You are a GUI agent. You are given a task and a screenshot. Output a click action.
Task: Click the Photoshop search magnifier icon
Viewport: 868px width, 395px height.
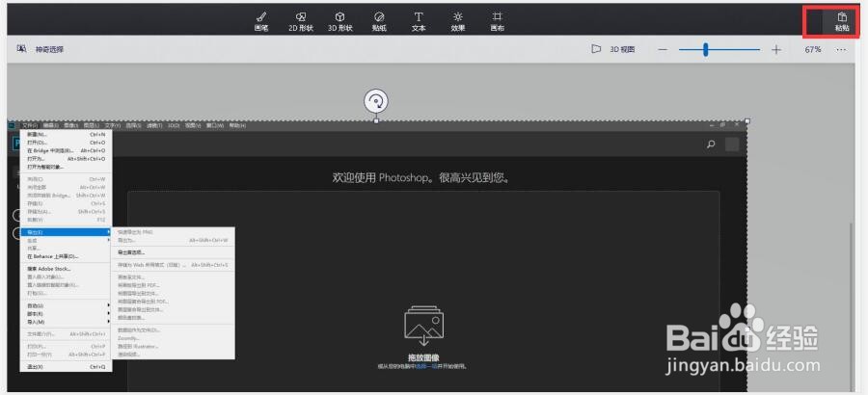point(711,145)
